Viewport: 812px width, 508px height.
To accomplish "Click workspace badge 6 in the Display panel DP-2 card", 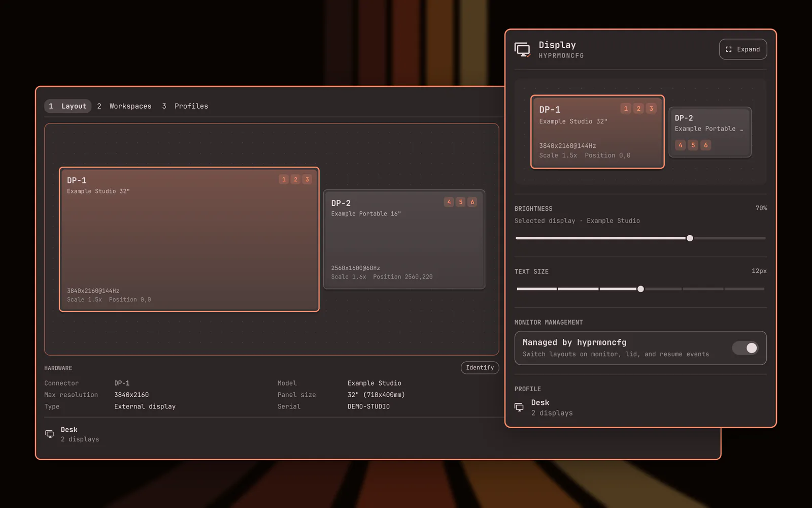I will tap(705, 145).
